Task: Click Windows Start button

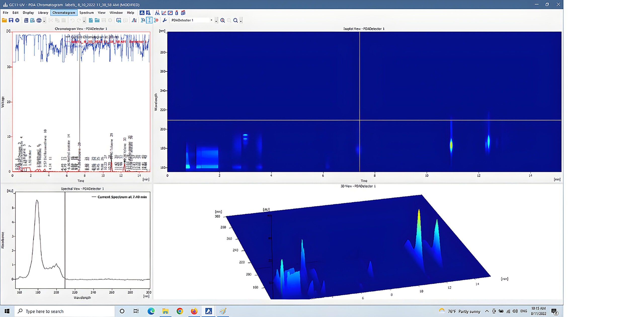Action: click(7, 311)
